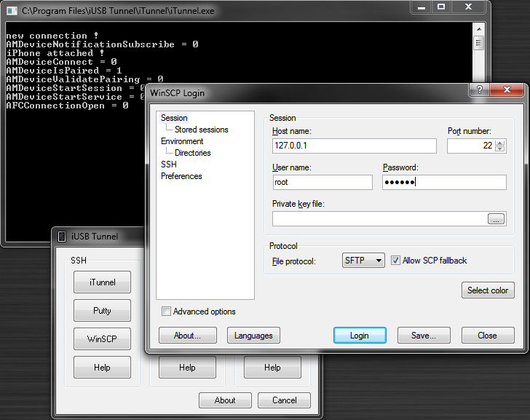530x420 pixels.
Task: Click Close button in WinSCP Login
Action: click(488, 335)
